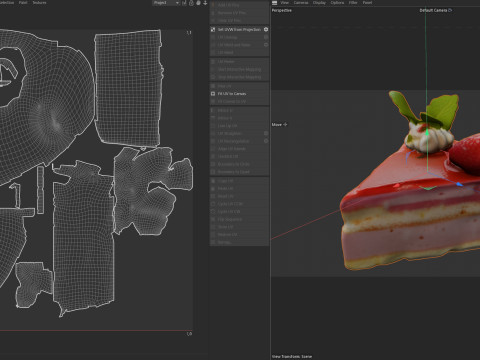Click the green Y-axis arrow handle
The width and height of the screenshot is (480, 360).
[x=427, y=133]
